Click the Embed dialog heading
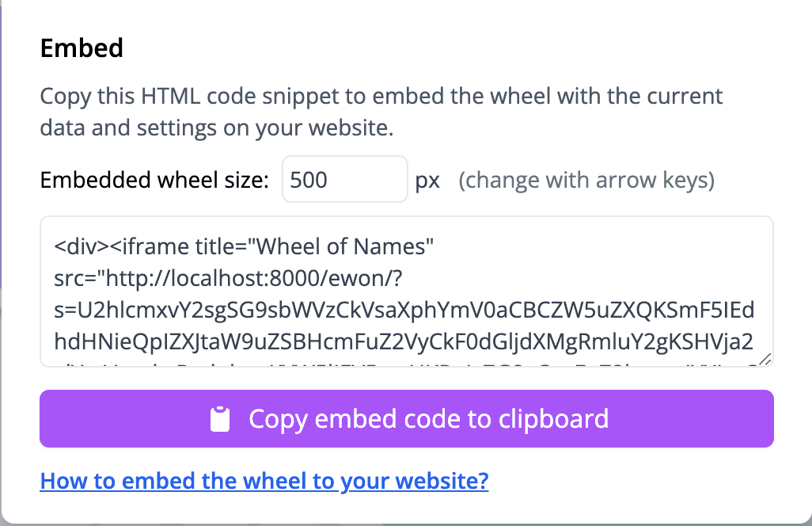Viewport: 812px width, 526px height. click(82, 48)
